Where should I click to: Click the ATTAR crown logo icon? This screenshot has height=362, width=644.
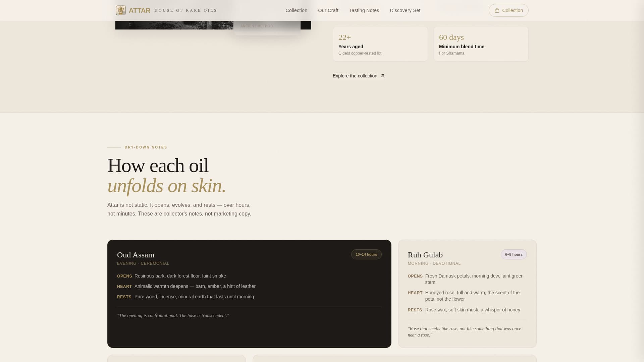pyautogui.click(x=121, y=10)
